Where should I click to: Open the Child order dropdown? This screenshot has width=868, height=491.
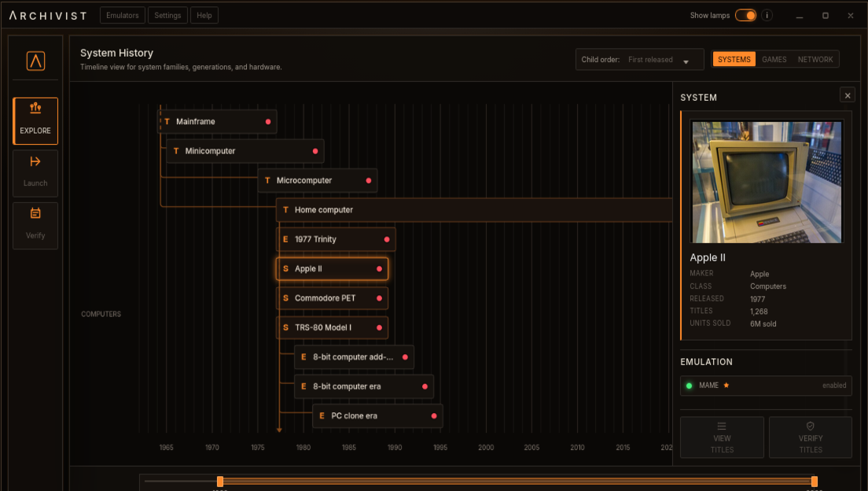[639, 59]
